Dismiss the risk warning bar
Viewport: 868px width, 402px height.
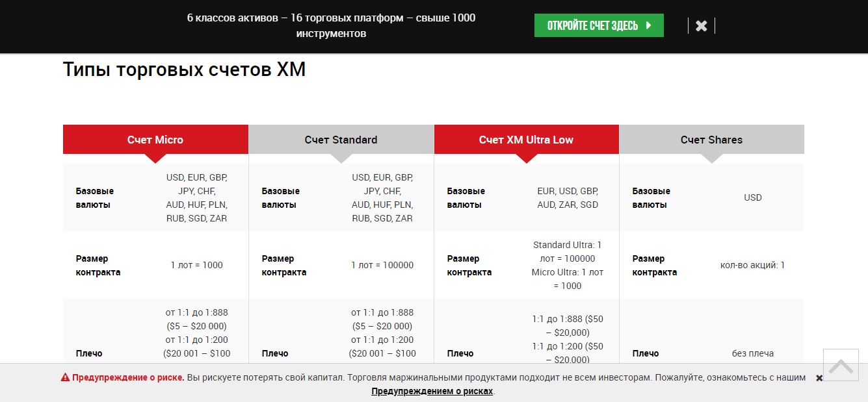(819, 378)
